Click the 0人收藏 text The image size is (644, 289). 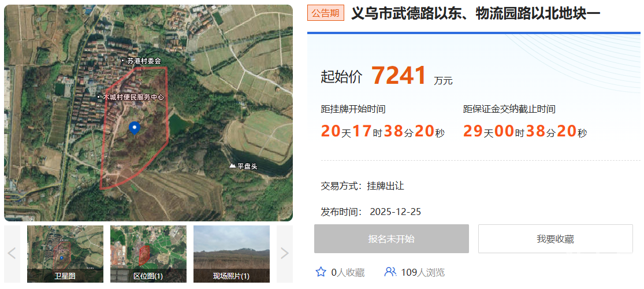pos(348,272)
